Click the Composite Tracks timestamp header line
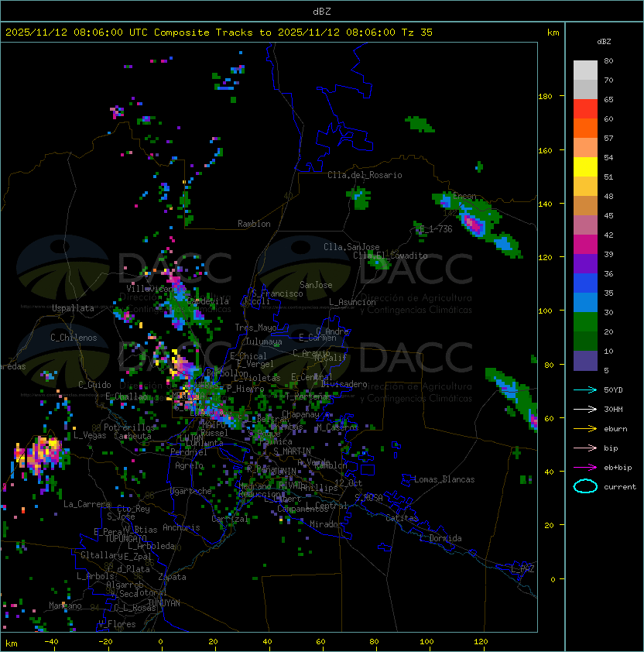Viewport: 644px width, 652px height. tap(219, 33)
